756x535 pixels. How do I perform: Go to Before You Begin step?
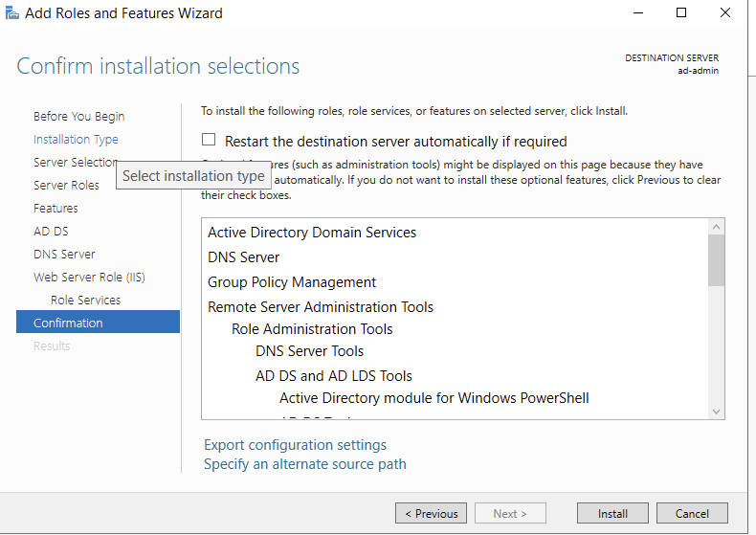(x=79, y=117)
